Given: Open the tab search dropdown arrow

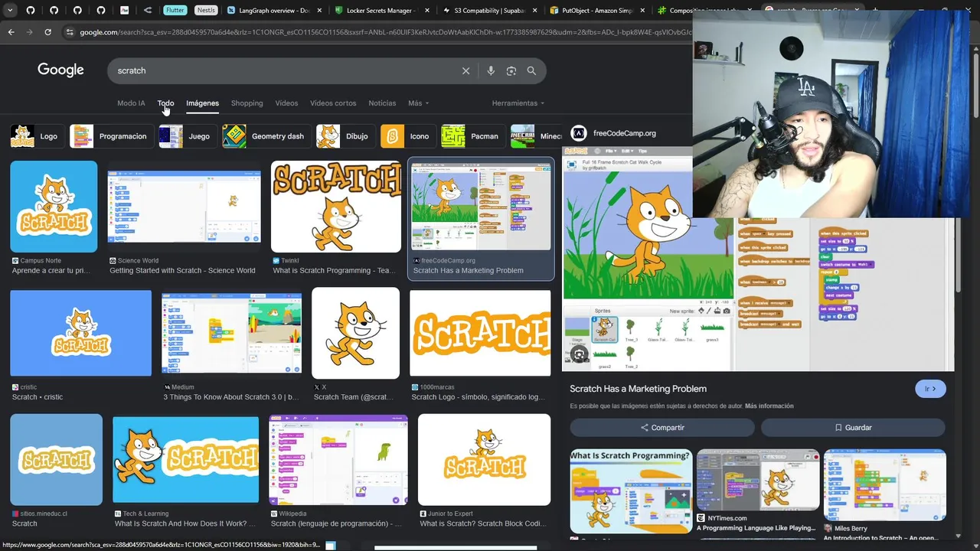Looking at the screenshot, I should click(10, 11).
